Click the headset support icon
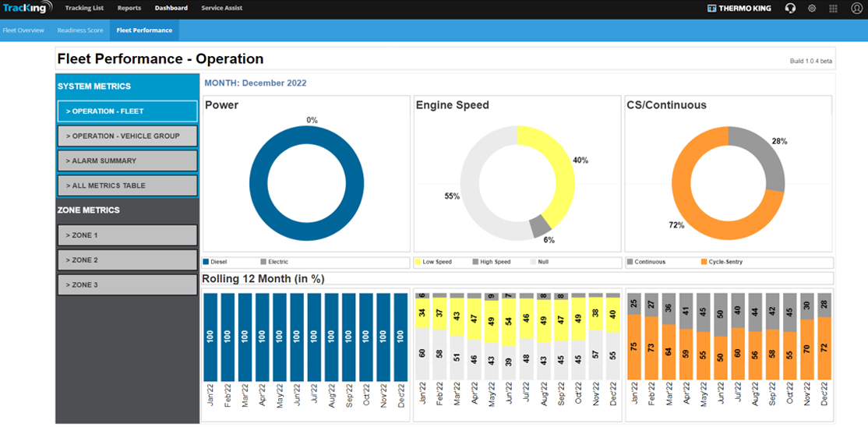The width and height of the screenshot is (868, 427). click(790, 9)
